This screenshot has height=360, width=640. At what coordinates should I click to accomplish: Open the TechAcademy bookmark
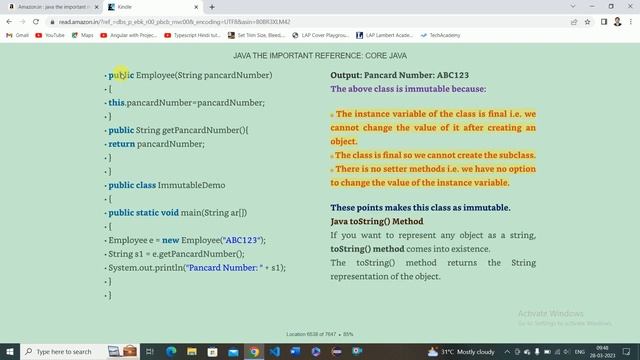[x=440, y=36]
